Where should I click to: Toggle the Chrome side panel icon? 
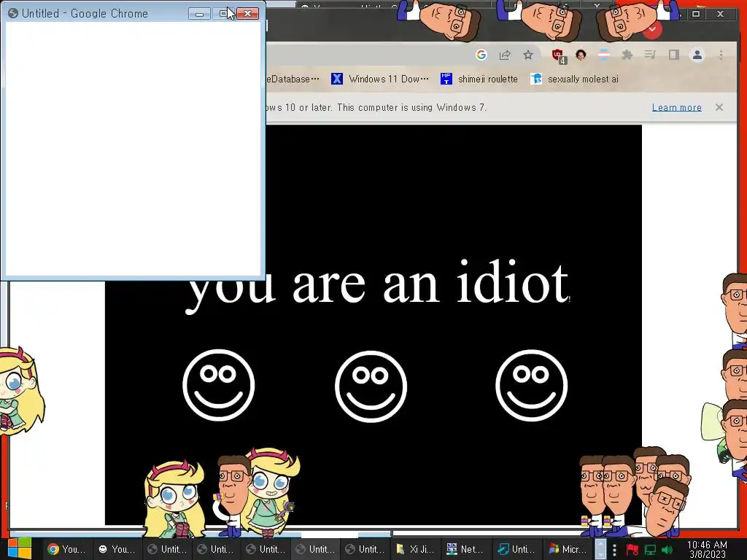click(673, 55)
